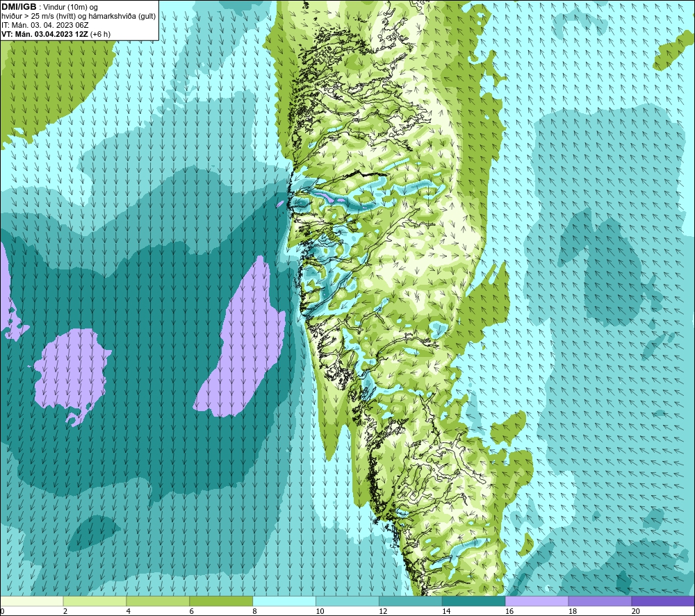Screen dimensions: 695x616
Task: Click the scale label '2' under the color bar
Action: point(65,612)
